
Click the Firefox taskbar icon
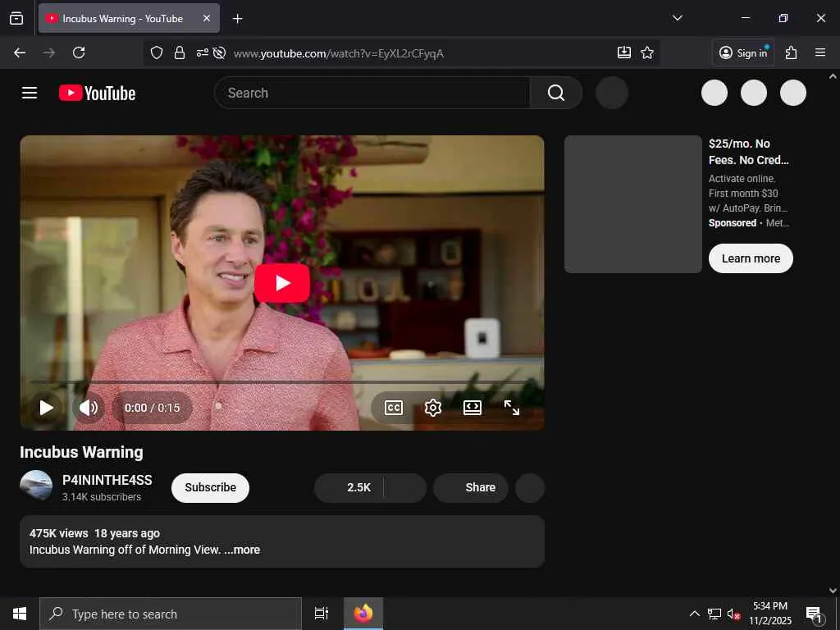[x=363, y=614]
